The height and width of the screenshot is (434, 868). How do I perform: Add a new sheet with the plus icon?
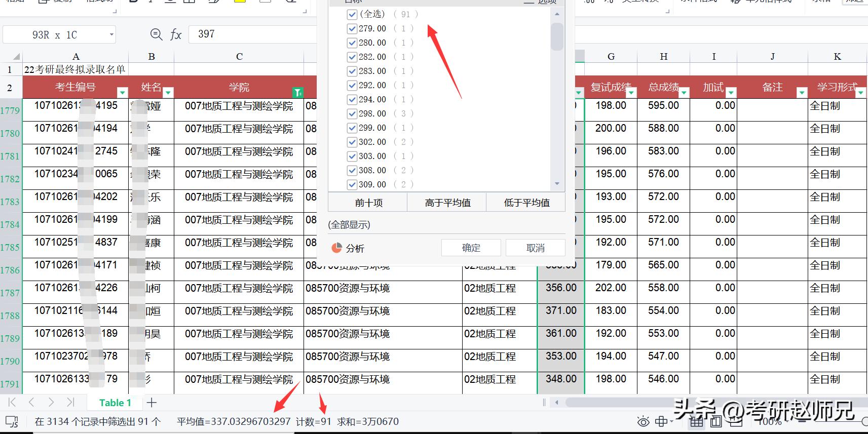click(x=152, y=403)
